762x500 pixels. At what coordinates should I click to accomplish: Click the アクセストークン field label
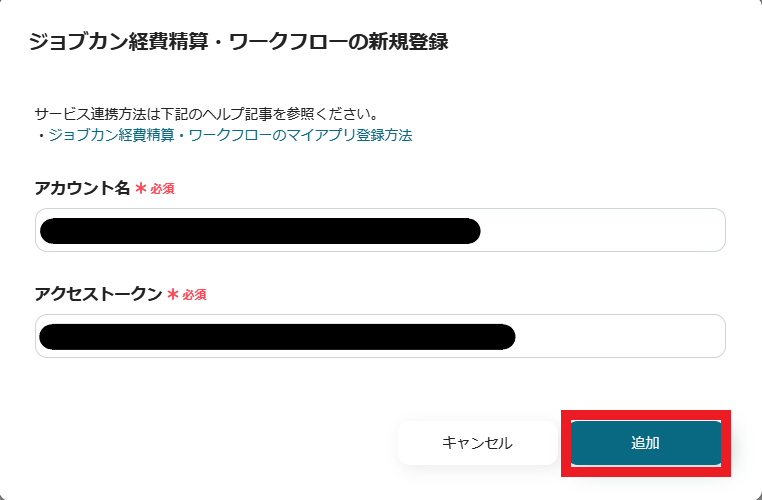tap(98, 294)
